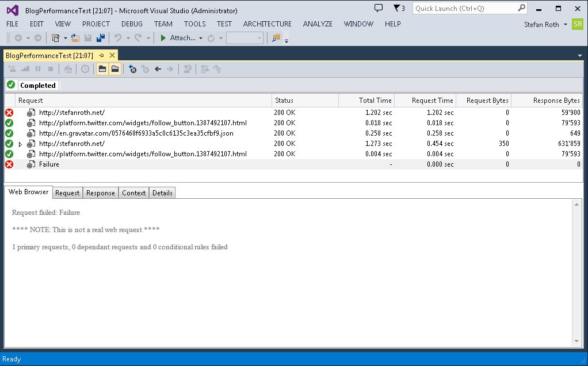Open the ARCHITECTURE menu
588x366 pixels.
click(x=268, y=24)
